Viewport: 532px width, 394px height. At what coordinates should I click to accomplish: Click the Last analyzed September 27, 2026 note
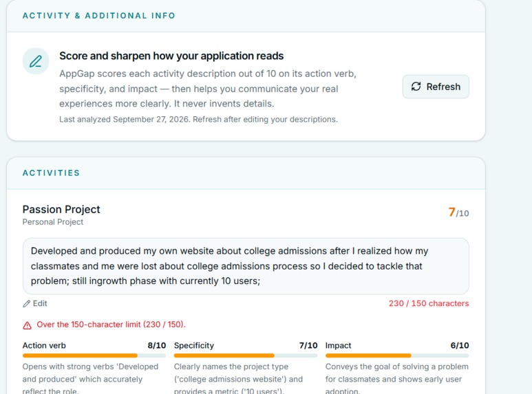(198, 120)
